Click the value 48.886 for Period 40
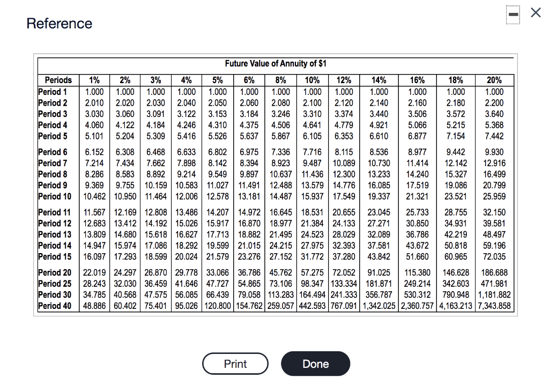Screen dimensions: 549x392 tap(94, 306)
